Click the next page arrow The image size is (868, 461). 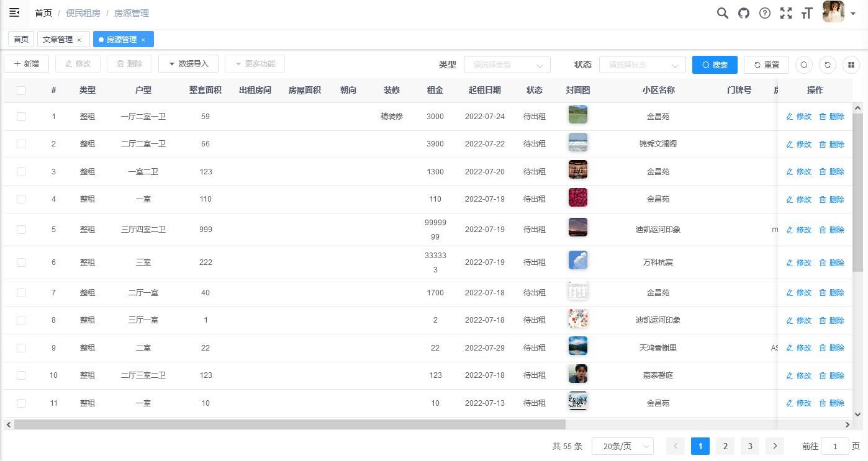[775, 446]
